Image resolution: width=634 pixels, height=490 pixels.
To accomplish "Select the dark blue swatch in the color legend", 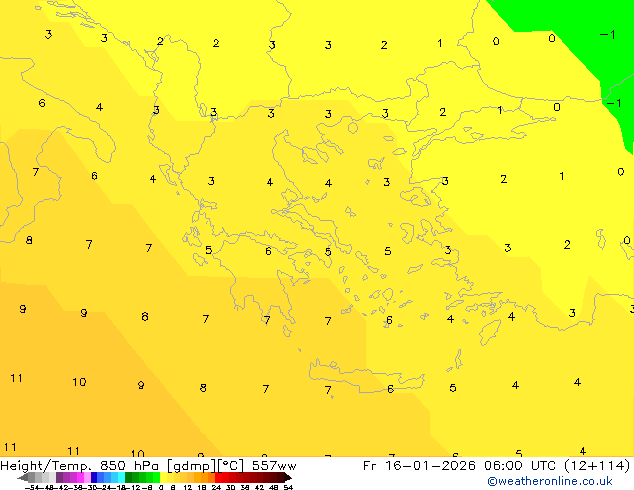I will (94, 477).
